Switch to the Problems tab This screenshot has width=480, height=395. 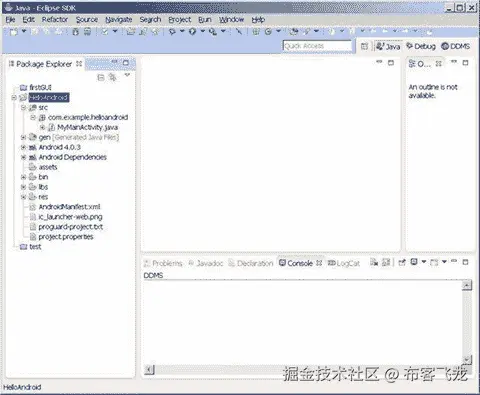163,263
